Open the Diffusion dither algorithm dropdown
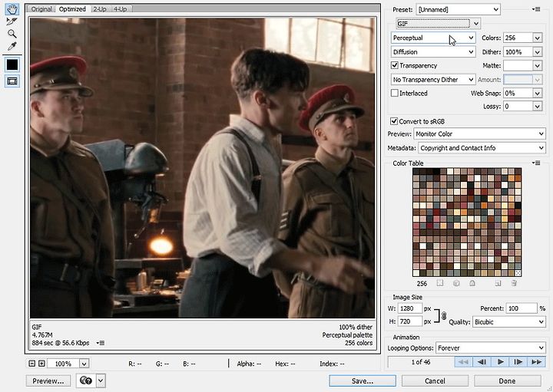553x392 pixels. [433, 51]
